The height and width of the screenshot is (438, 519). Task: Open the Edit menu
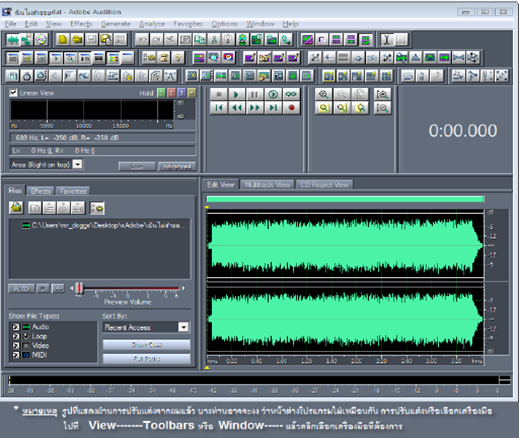[x=31, y=24]
